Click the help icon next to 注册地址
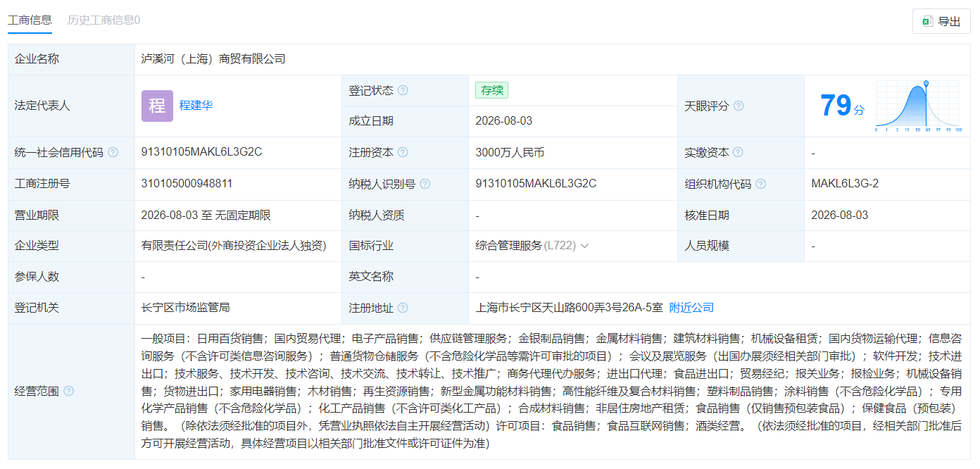 403,308
